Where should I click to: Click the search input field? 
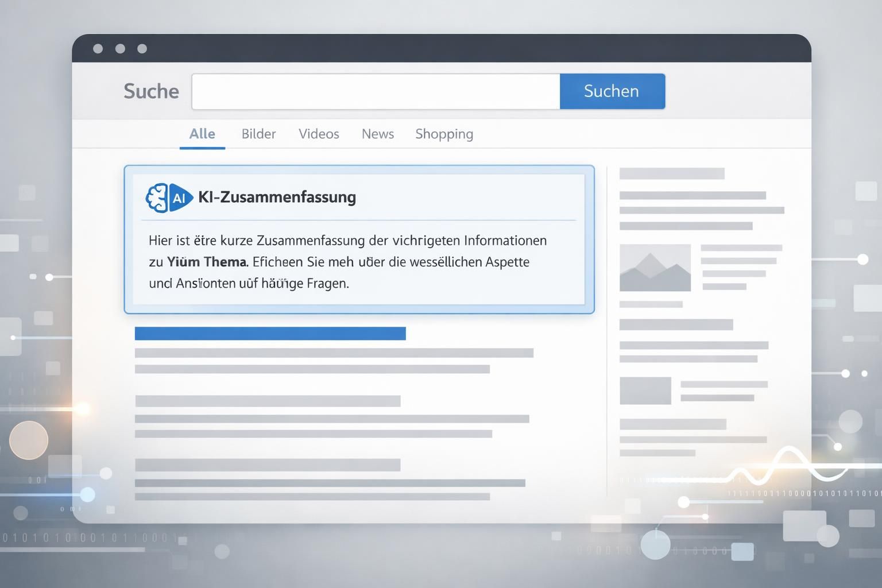(376, 91)
